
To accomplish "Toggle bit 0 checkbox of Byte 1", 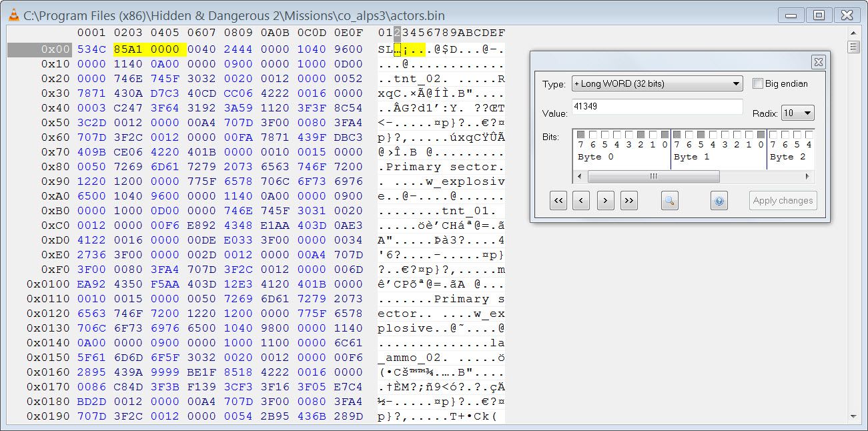I will tap(761, 134).
